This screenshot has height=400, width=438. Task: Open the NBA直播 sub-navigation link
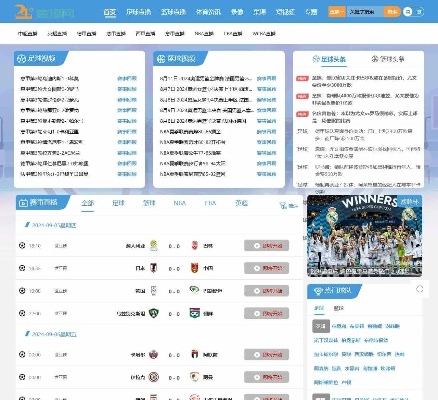pyautogui.click(x=204, y=33)
